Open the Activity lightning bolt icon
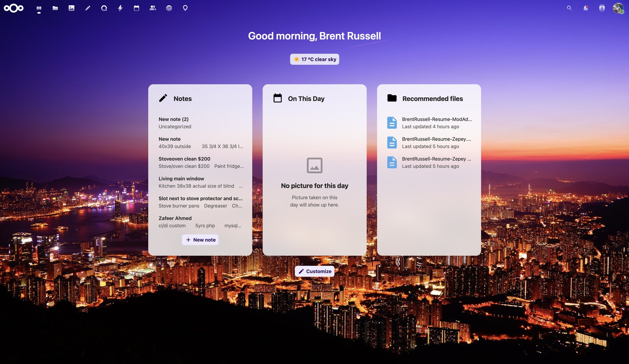629x364 pixels. click(x=120, y=8)
